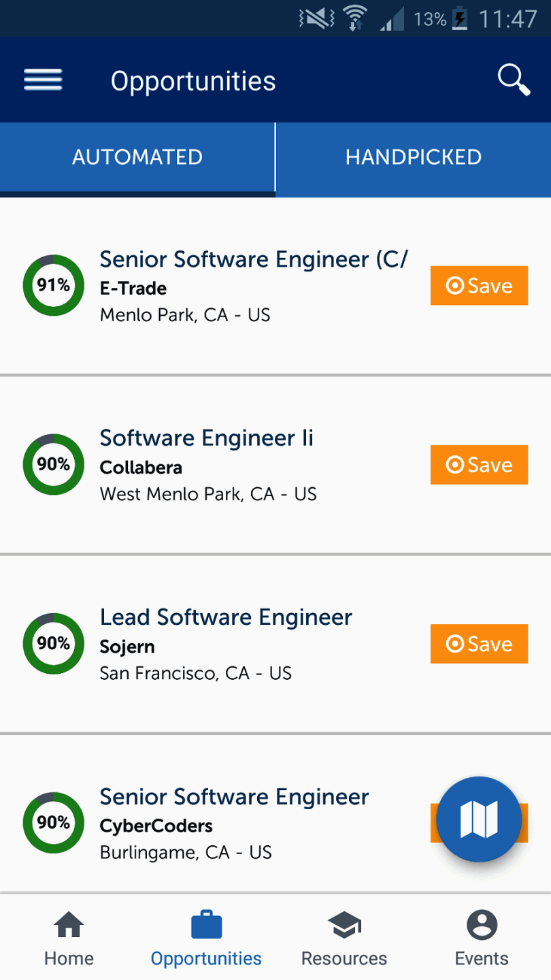Save the Collabera Software Engineer Ii job

pyautogui.click(x=479, y=465)
